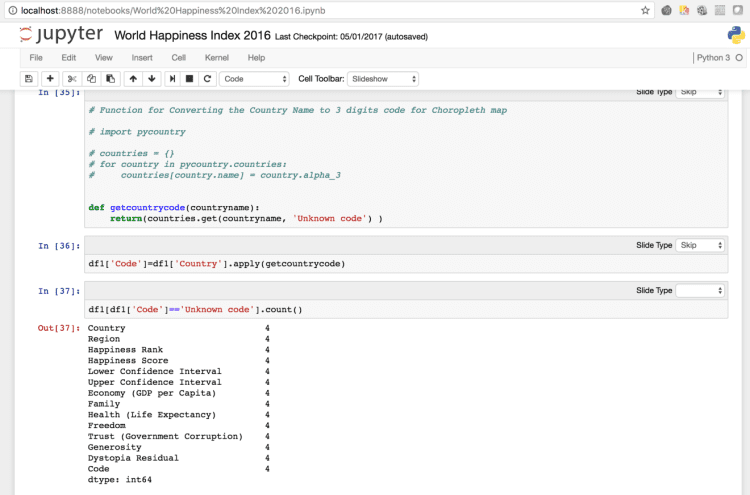Bookmark page with star icon

645,11
